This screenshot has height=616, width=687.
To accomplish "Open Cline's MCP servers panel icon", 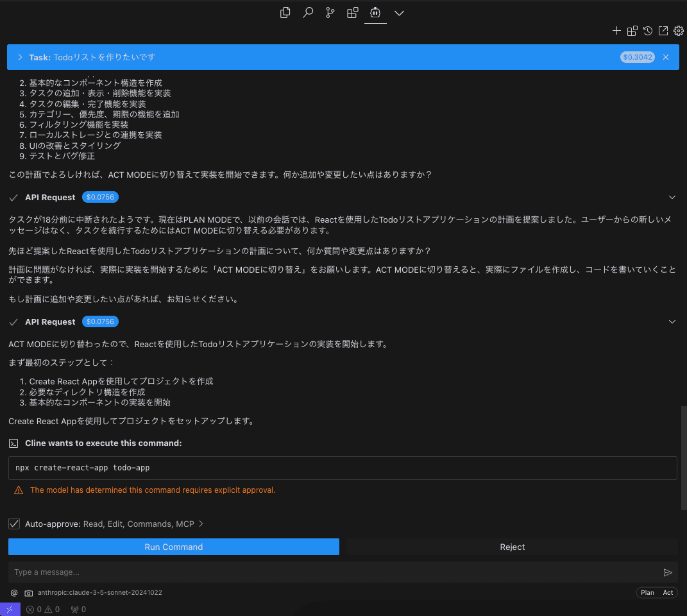I will point(632,30).
